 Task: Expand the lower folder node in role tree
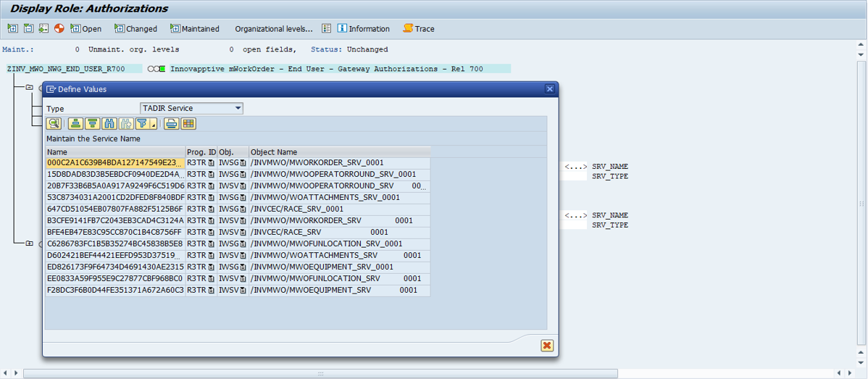pos(29,243)
